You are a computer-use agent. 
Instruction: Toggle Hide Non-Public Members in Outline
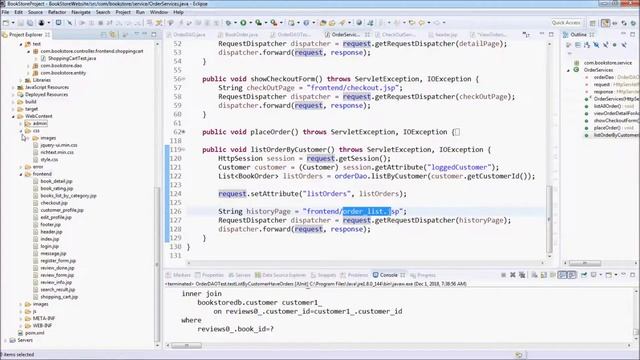(x=614, y=45)
